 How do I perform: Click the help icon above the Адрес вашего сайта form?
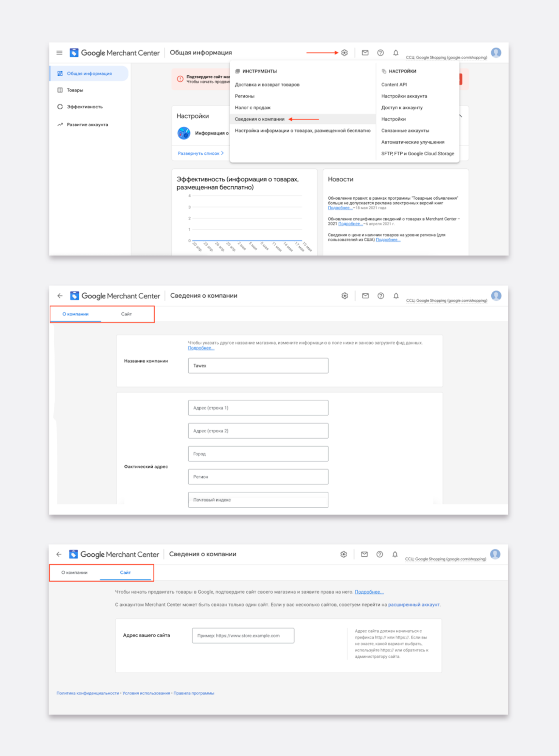(x=379, y=554)
